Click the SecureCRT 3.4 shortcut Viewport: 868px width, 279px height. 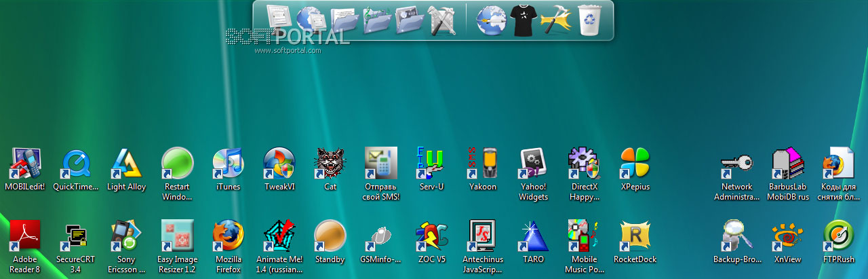(75, 246)
